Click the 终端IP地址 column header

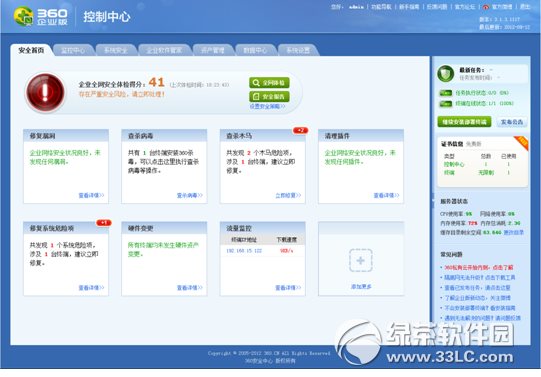[244, 239]
